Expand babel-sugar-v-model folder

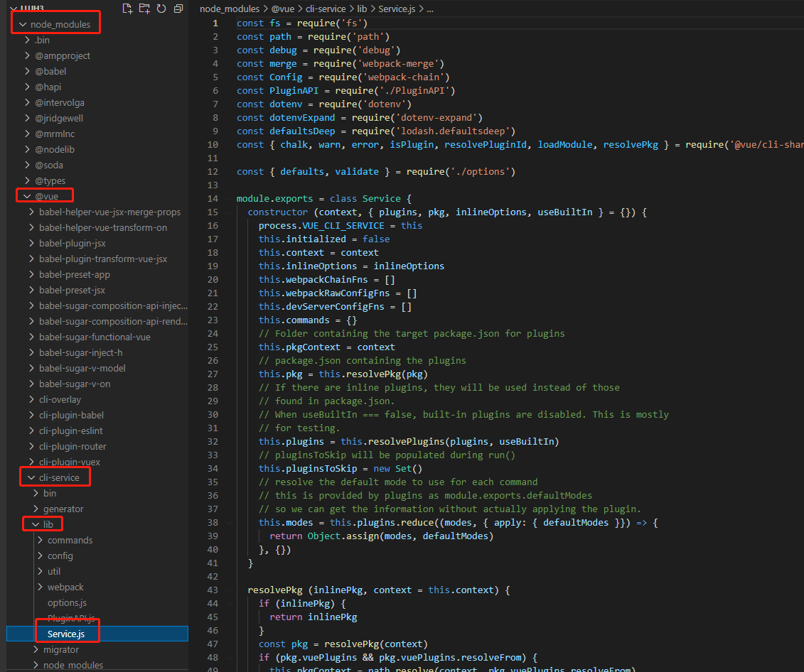[32, 368]
